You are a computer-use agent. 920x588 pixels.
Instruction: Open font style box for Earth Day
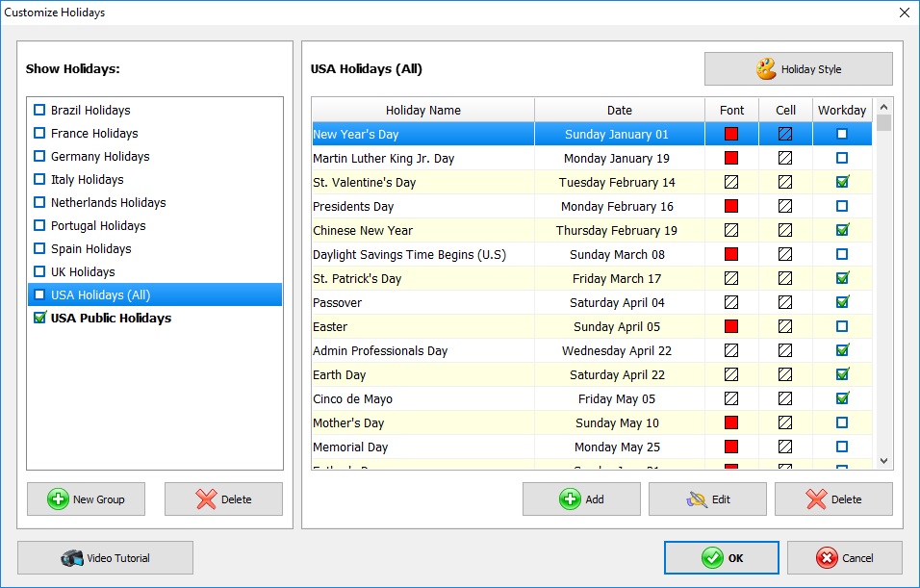(x=731, y=374)
